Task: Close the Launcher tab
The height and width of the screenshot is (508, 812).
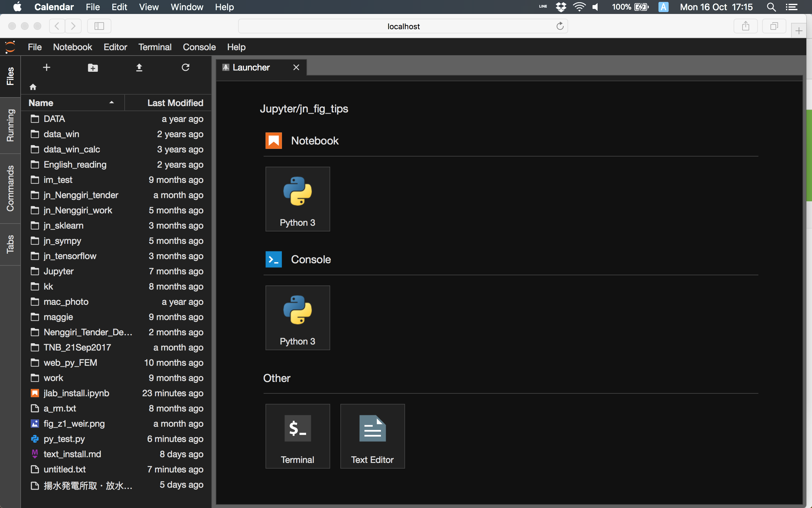Action: pos(296,68)
